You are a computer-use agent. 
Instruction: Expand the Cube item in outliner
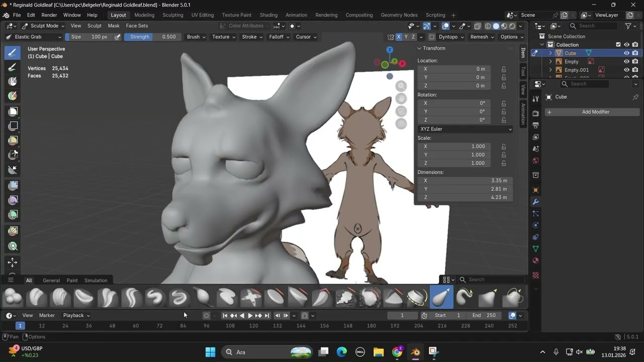[x=550, y=53]
